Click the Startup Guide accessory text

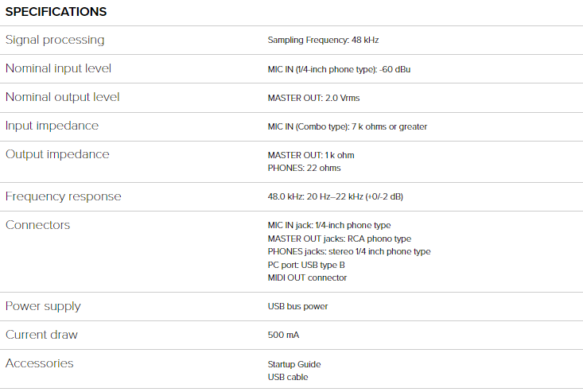[294, 364]
